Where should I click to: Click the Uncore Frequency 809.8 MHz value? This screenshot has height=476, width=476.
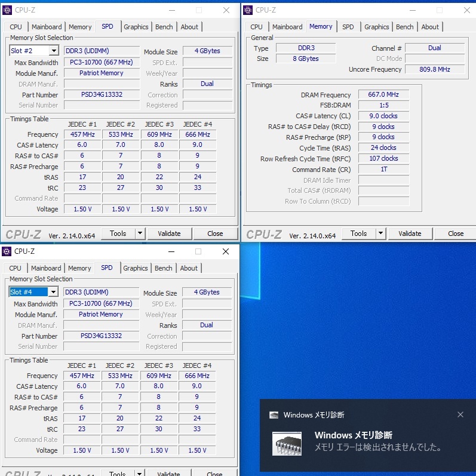point(435,69)
